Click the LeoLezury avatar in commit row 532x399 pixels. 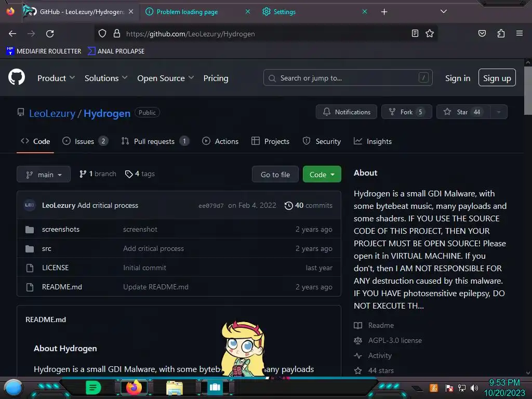(30, 205)
